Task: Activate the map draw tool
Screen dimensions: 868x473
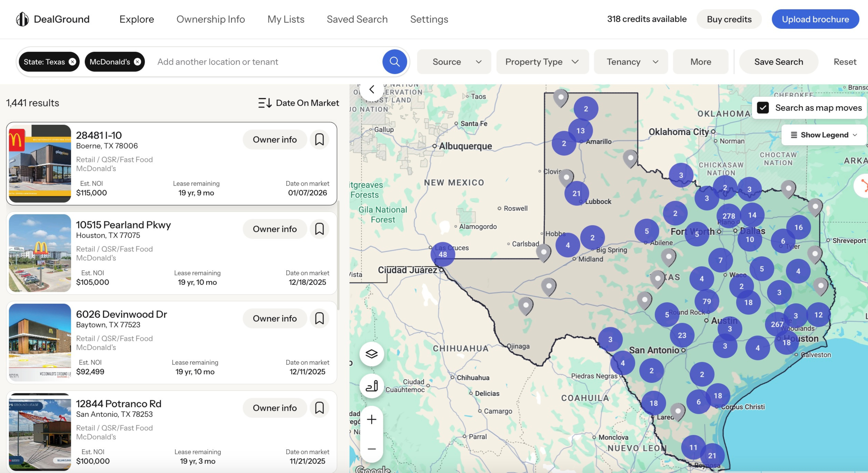Action: (x=371, y=386)
